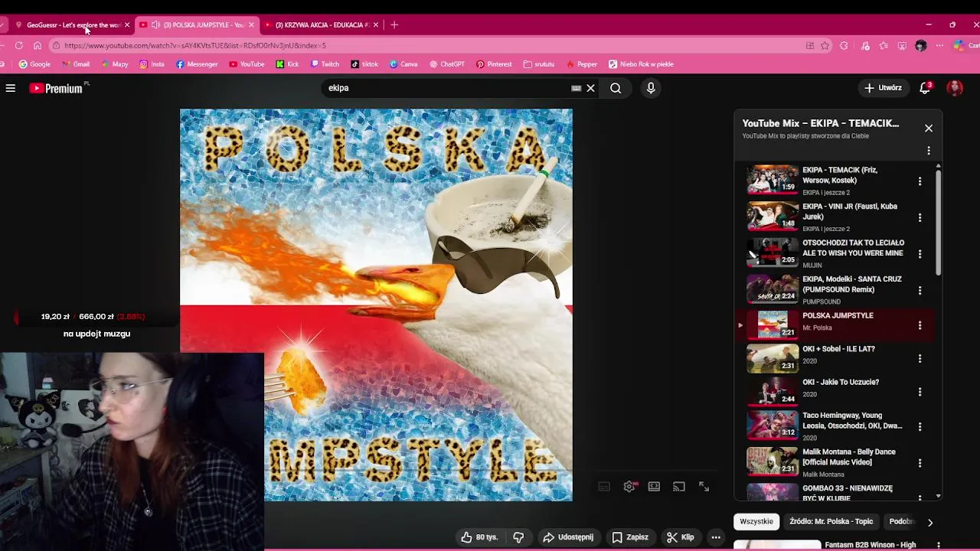Open options for EKIPA - TEMACIK row

coord(920,181)
